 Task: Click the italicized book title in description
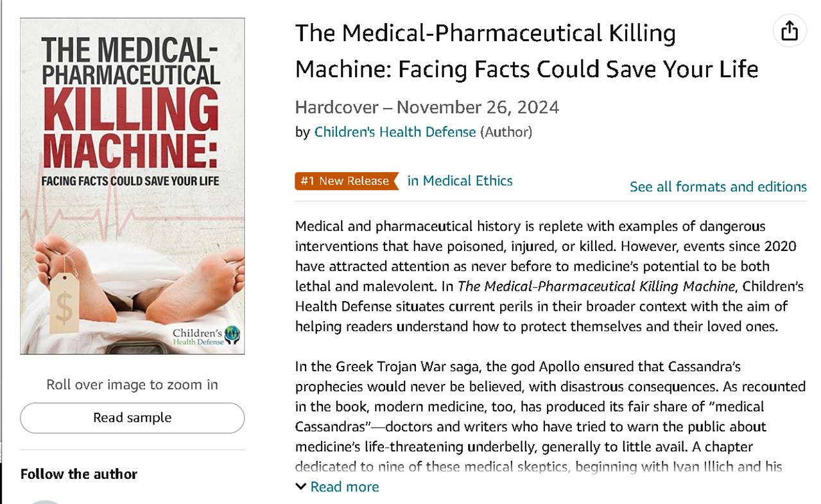pos(596,286)
